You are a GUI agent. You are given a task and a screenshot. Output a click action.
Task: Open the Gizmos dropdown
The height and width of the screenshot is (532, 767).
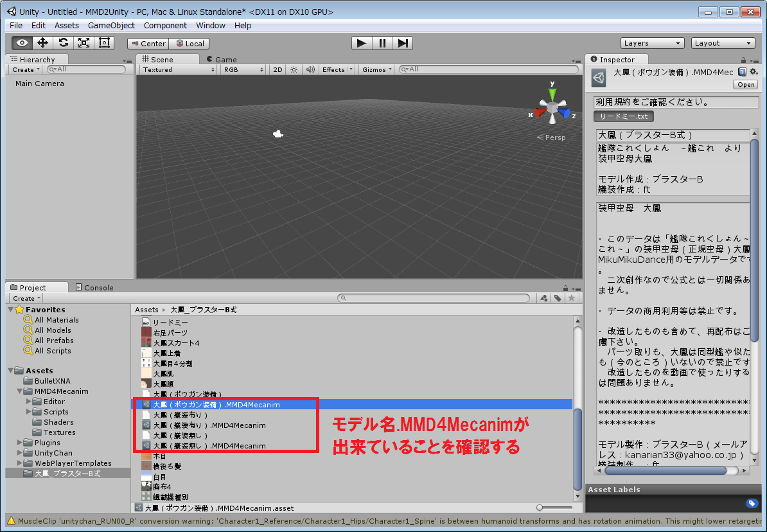[x=376, y=69]
